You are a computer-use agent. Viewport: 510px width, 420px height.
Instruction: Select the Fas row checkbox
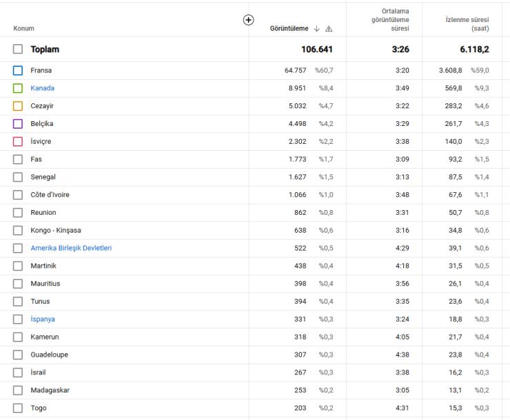[18, 159]
